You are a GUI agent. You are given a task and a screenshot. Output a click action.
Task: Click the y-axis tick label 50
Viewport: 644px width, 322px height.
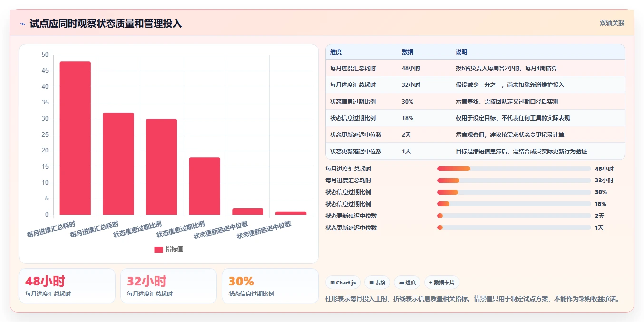pos(45,55)
